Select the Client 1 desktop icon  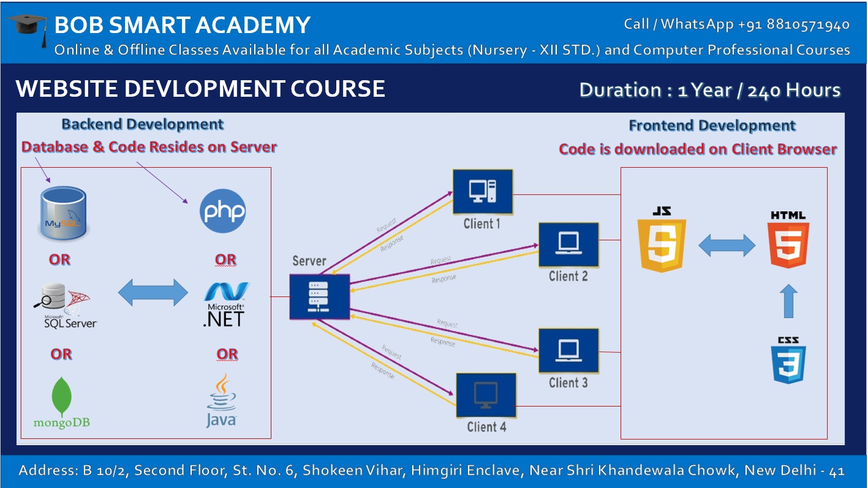pos(483,191)
